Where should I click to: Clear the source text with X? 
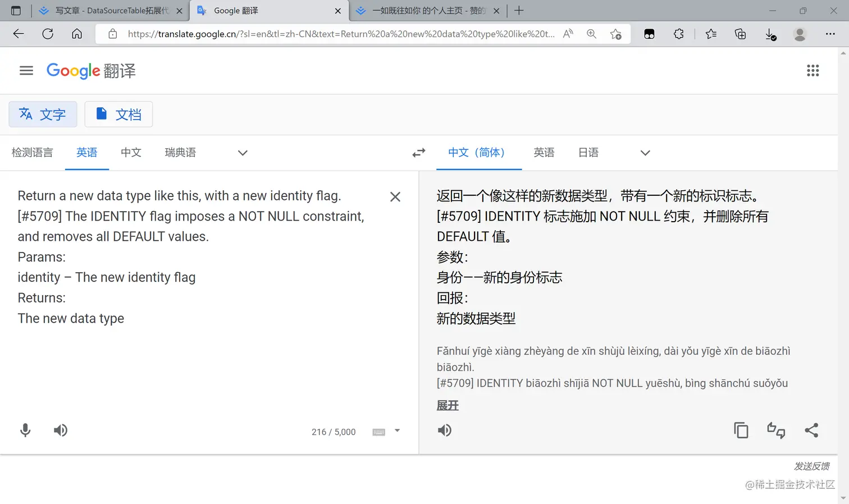pyautogui.click(x=395, y=197)
